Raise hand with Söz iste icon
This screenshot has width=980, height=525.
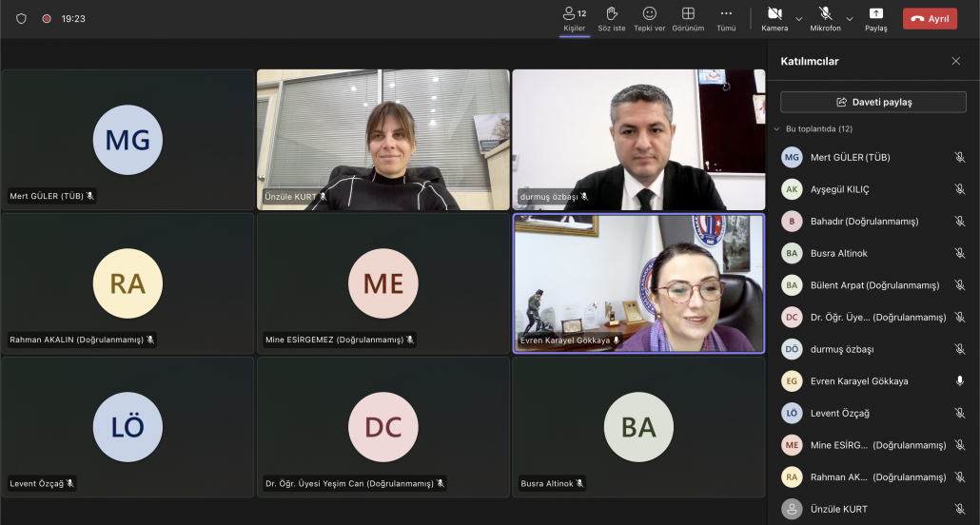pos(612,14)
